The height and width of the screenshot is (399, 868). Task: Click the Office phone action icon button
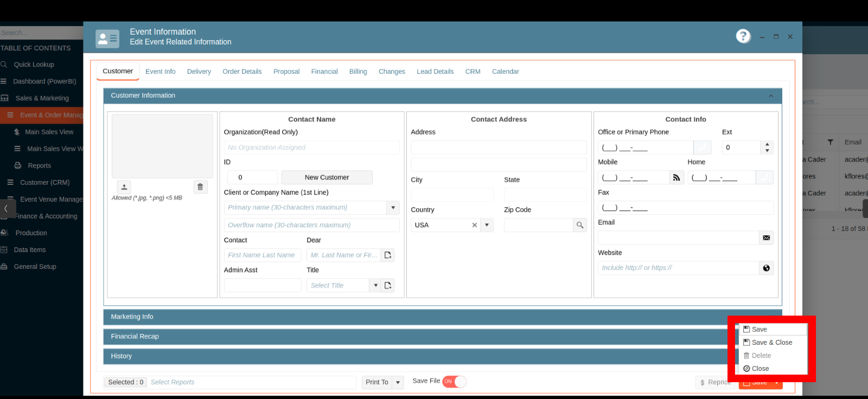click(703, 147)
